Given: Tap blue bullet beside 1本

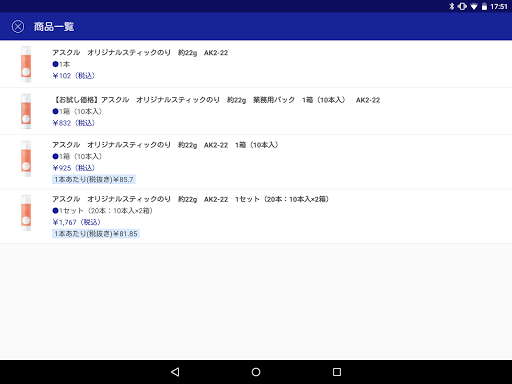Looking at the screenshot, I should point(55,64).
